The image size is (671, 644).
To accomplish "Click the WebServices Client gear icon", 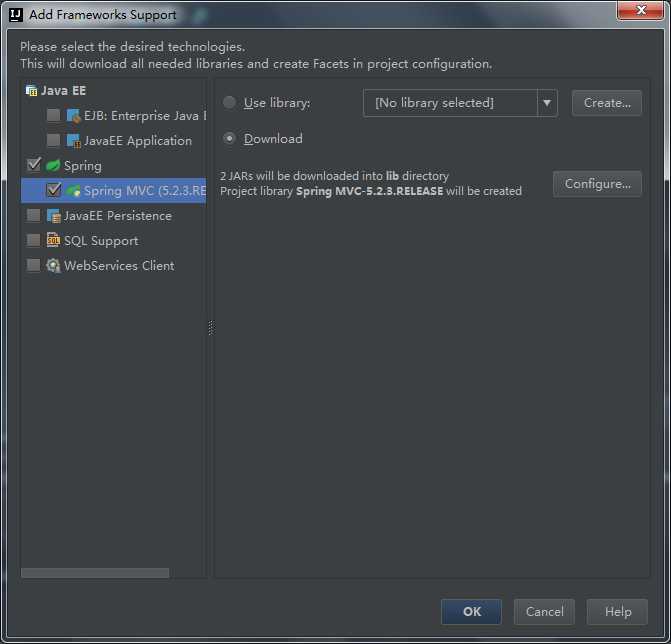I will point(53,266).
